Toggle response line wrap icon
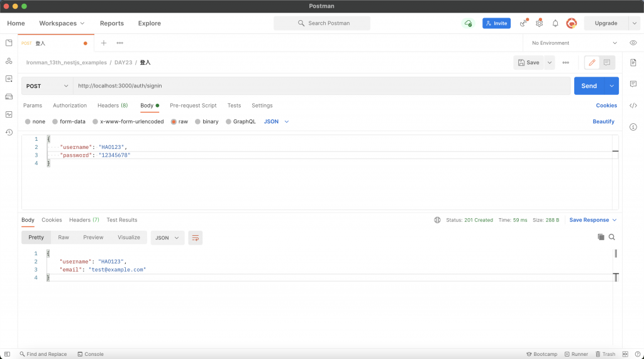Screen dimensions: 644x359 195,238
